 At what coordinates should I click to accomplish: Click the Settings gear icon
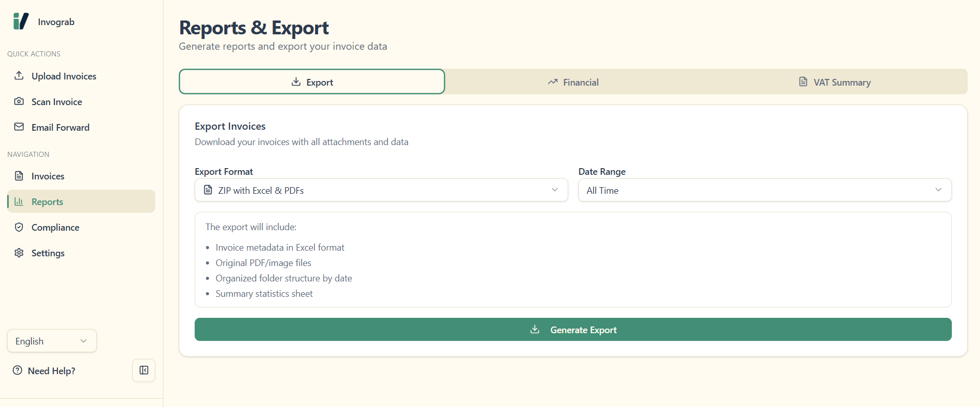point(19,253)
